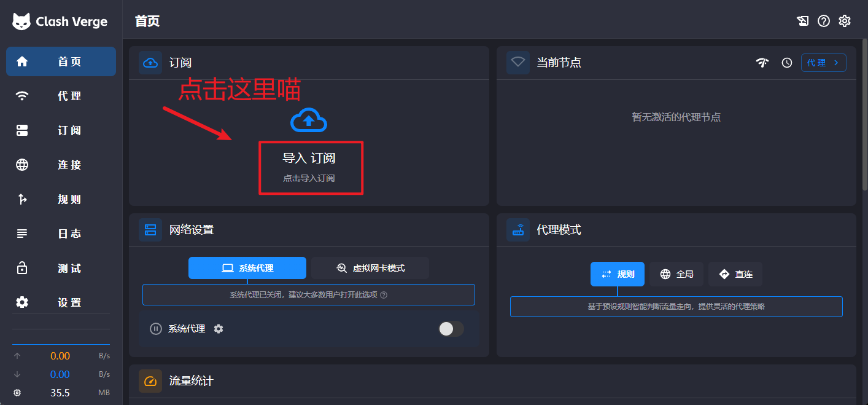Click the orange 0.00 upload speed value
Image resolution: width=868 pixels, height=405 pixels.
pos(60,356)
